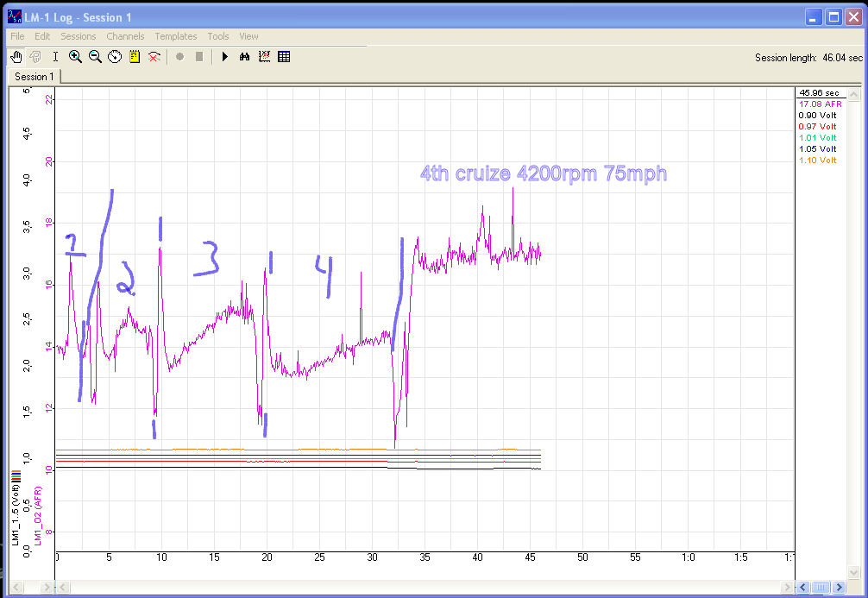Click the graph scrollbar right arrow near legend
This screenshot has height=598, width=868.
787,587
